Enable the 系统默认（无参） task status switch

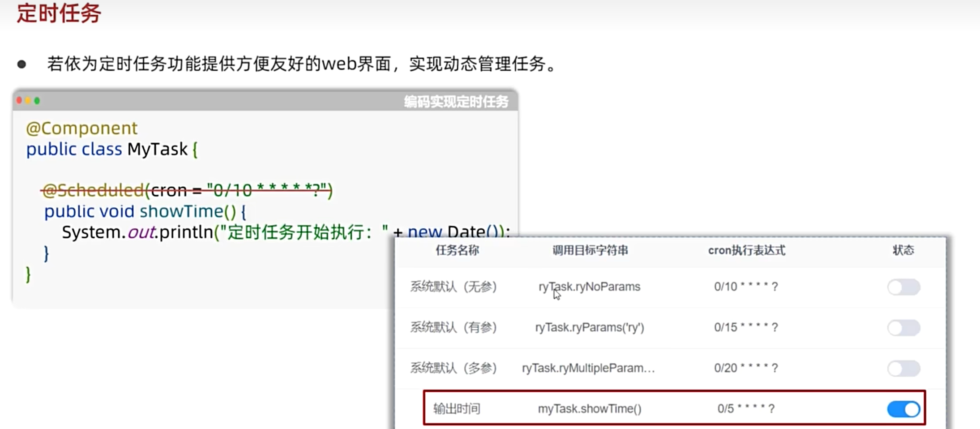point(903,287)
